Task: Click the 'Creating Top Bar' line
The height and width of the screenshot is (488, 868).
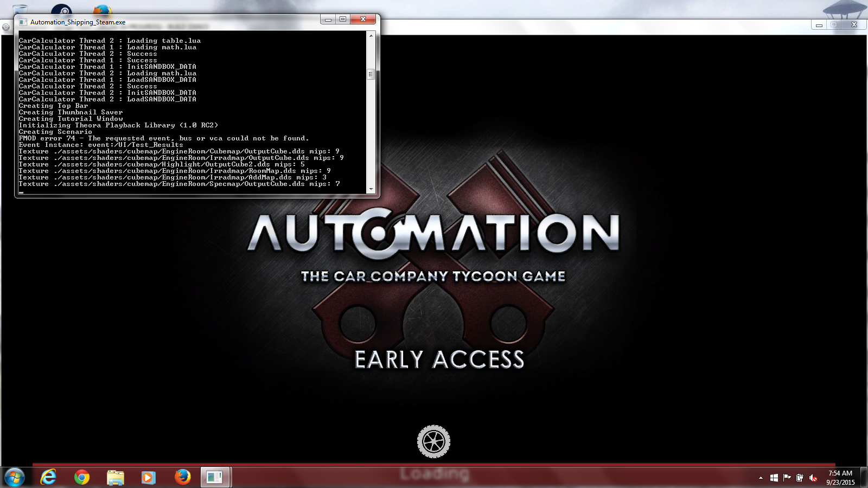Action: coord(53,106)
